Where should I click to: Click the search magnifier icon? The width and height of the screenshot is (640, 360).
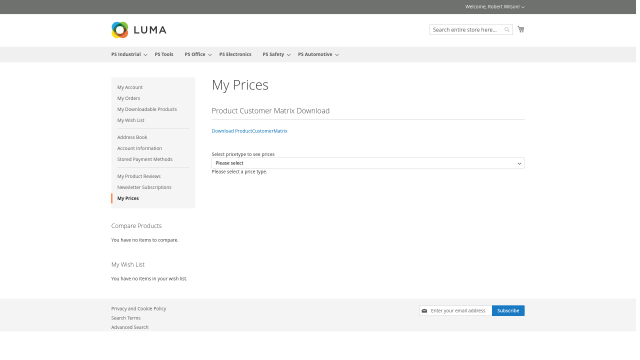[507, 30]
